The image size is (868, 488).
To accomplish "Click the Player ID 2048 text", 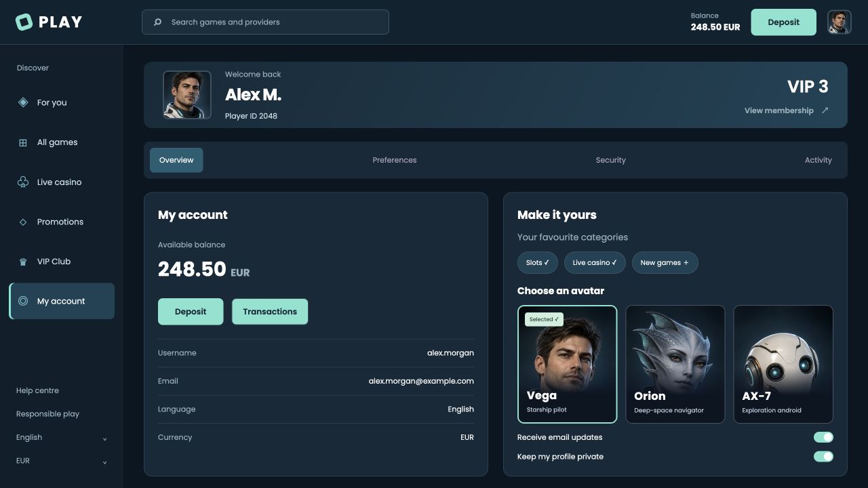I will click(251, 116).
